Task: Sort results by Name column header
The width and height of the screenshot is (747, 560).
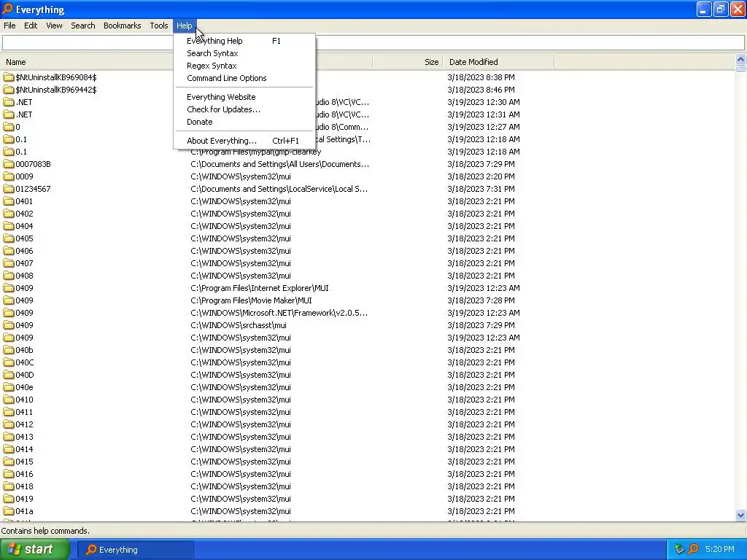Action: pyautogui.click(x=87, y=62)
